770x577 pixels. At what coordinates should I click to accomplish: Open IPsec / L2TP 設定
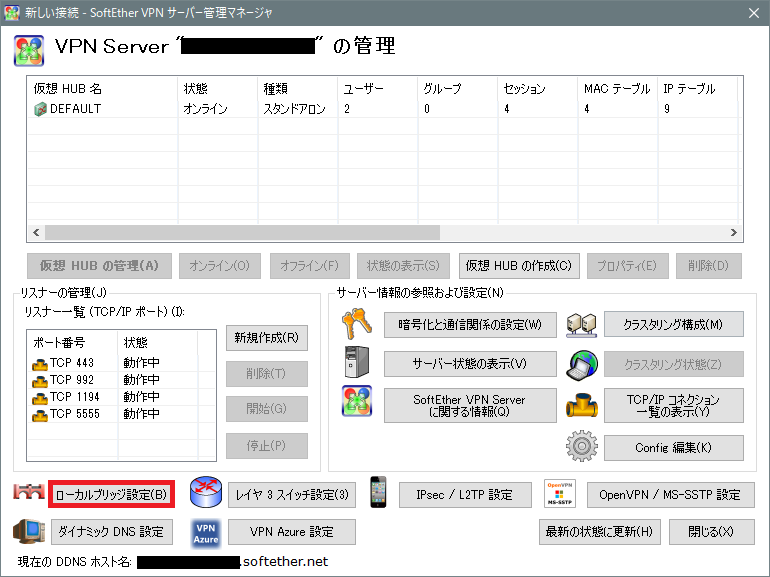[x=465, y=495]
